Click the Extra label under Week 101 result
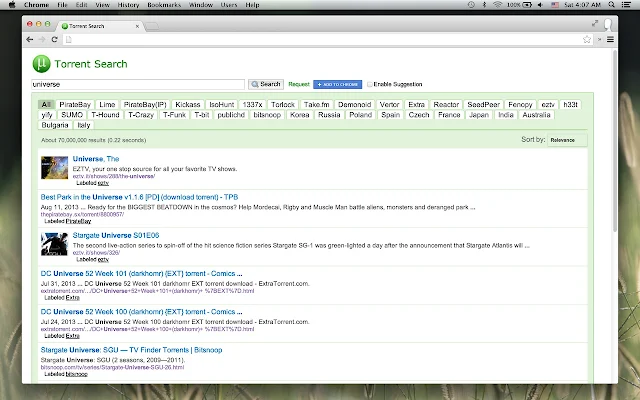 (72, 298)
